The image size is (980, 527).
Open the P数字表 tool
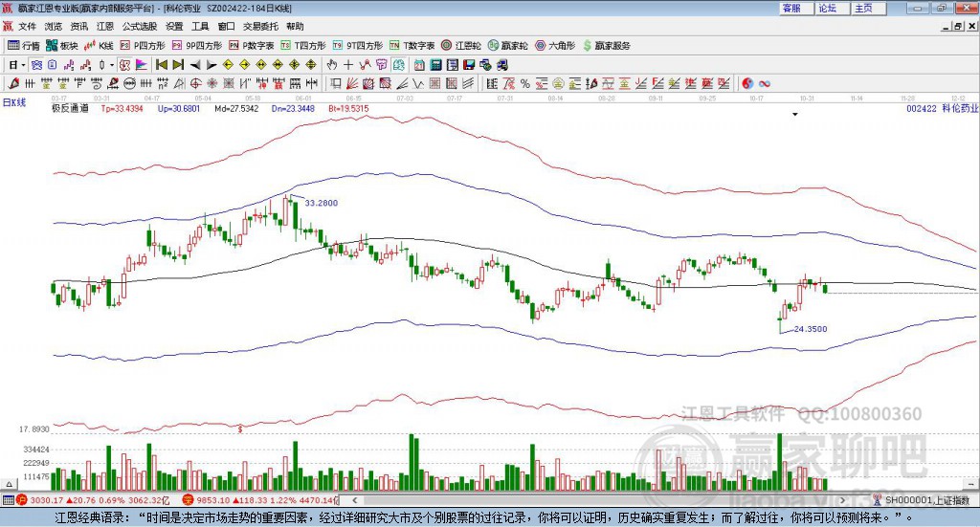pos(252,46)
